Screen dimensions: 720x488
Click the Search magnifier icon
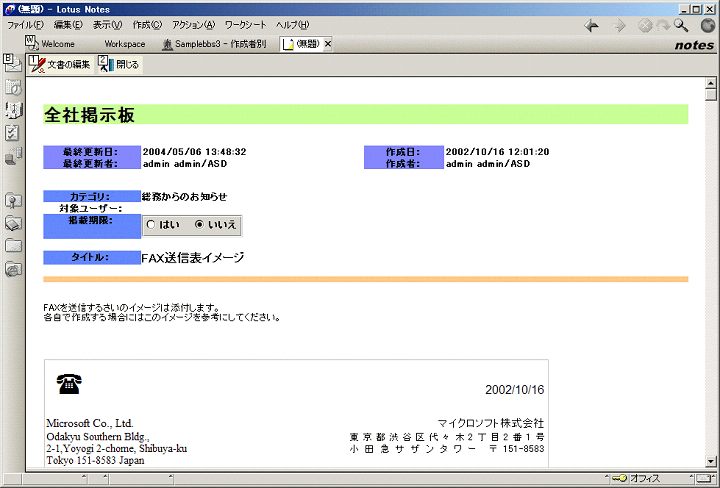(x=681, y=26)
